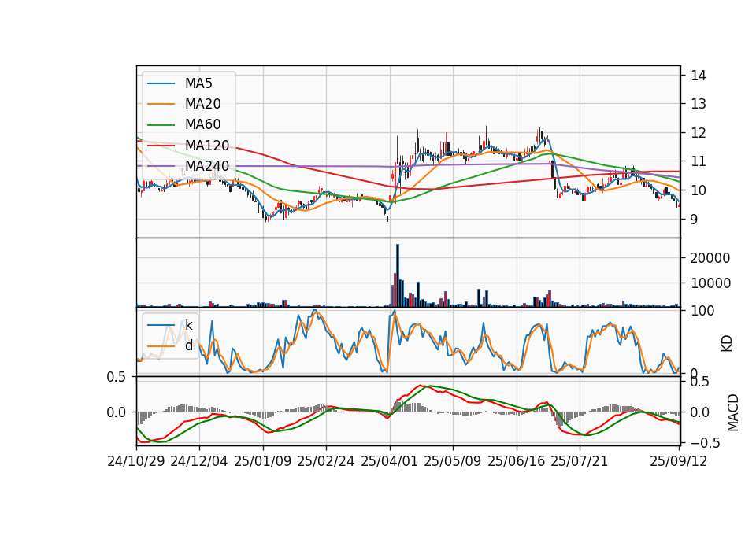Screen dimensions: 756x543
Task: Click the 25/07/21 date axis label
Action: click(x=580, y=461)
